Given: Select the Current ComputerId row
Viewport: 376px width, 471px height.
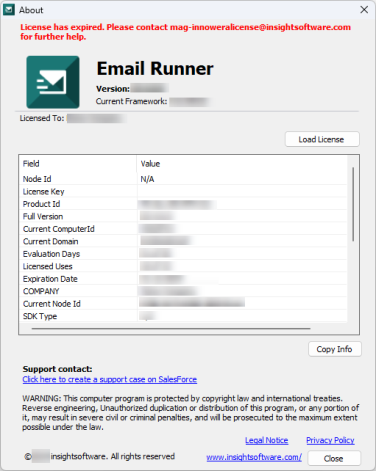Looking at the screenshot, I should (183, 229).
